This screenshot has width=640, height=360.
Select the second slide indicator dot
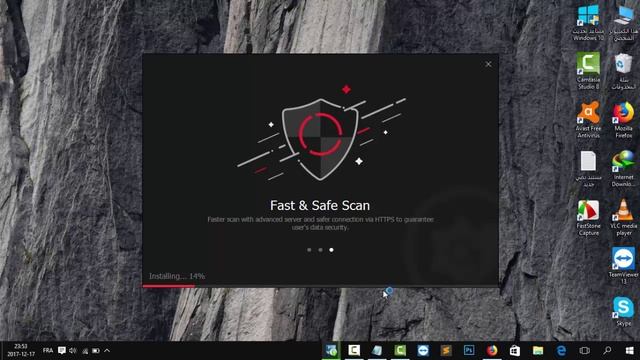pyautogui.click(x=320, y=250)
